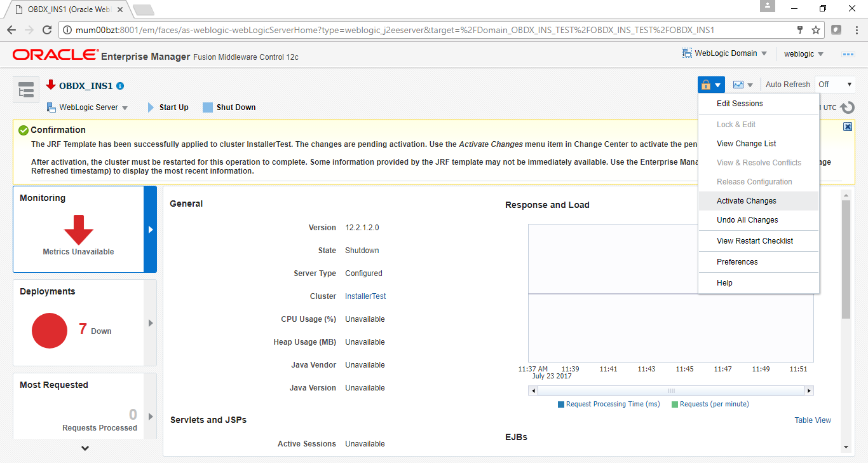The image size is (868, 463).
Task: Click chart scrollbar right arrow
Action: [809, 390]
